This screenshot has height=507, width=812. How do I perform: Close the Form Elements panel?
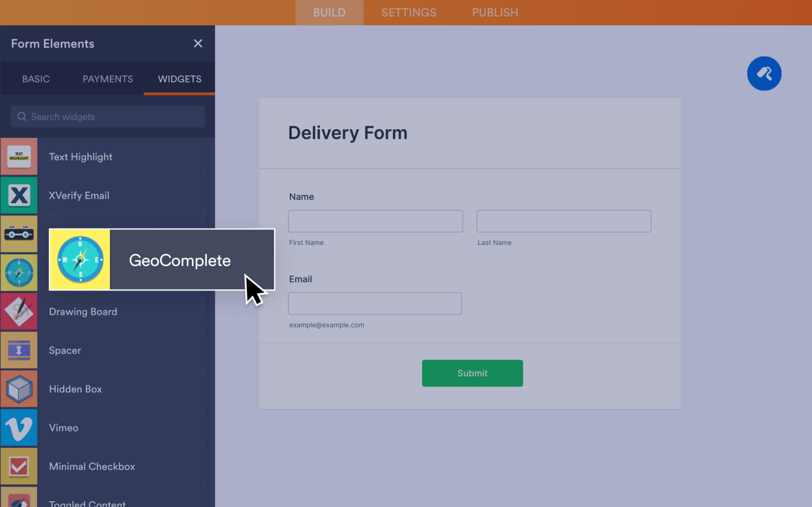tap(198, 43)
